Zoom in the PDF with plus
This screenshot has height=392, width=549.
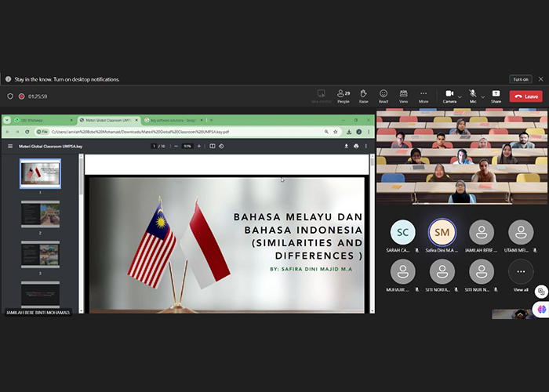199,146
